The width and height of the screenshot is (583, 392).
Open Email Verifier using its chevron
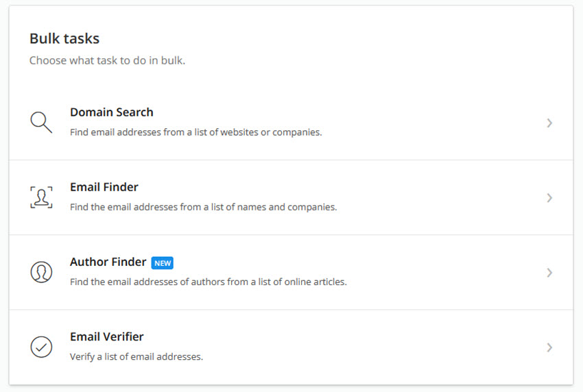(549, 347)
